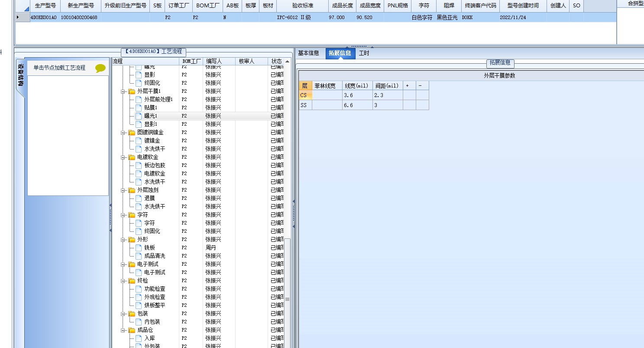644x348 pixels.
Task: Click the 编写人 column header
Action: (x=220, y=62)
